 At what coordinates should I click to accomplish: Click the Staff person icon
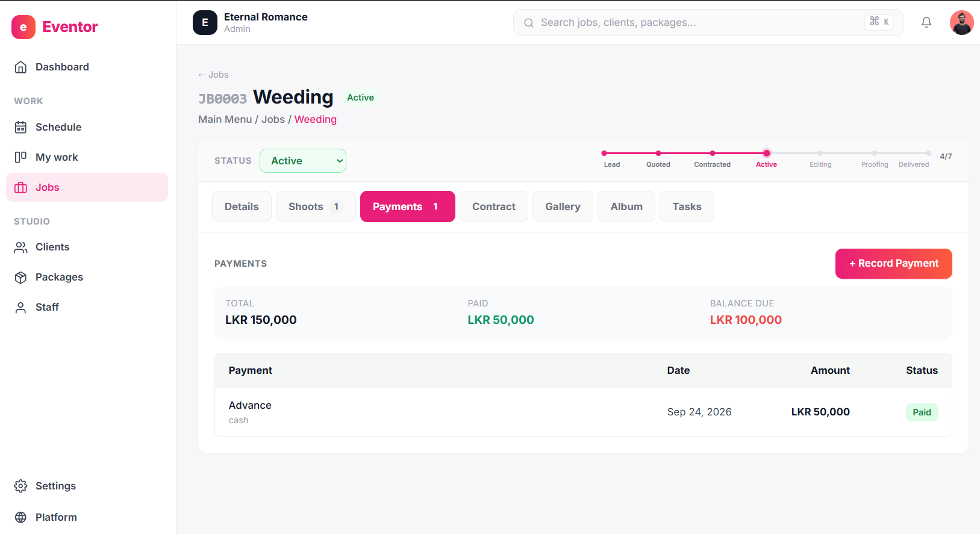pyautogui.click(x=20, y=307)
